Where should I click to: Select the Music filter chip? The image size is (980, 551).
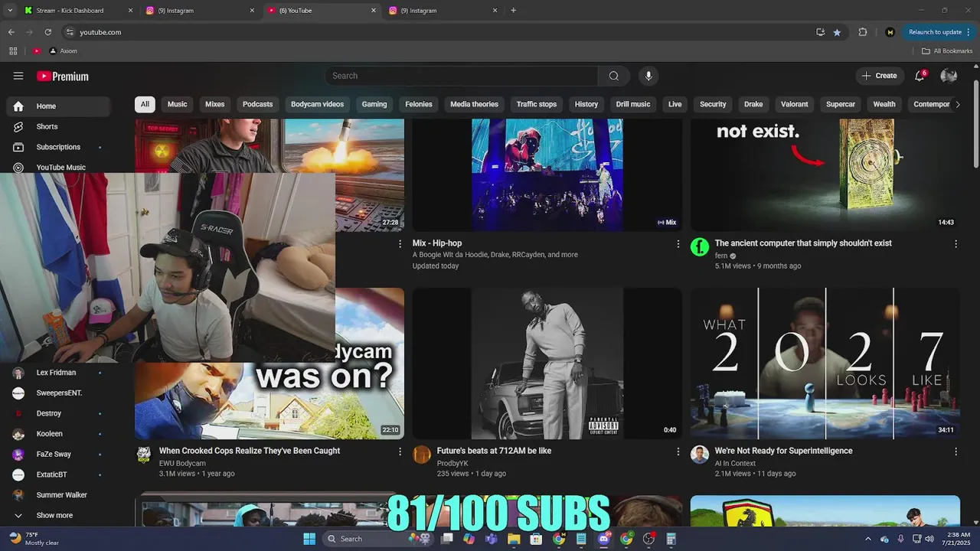[x=177, y=104]
